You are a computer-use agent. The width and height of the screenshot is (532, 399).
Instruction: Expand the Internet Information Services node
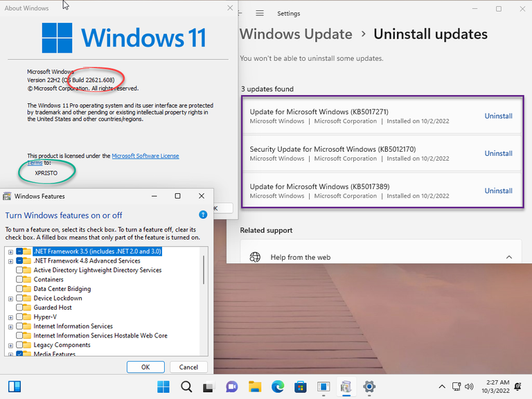10,327
